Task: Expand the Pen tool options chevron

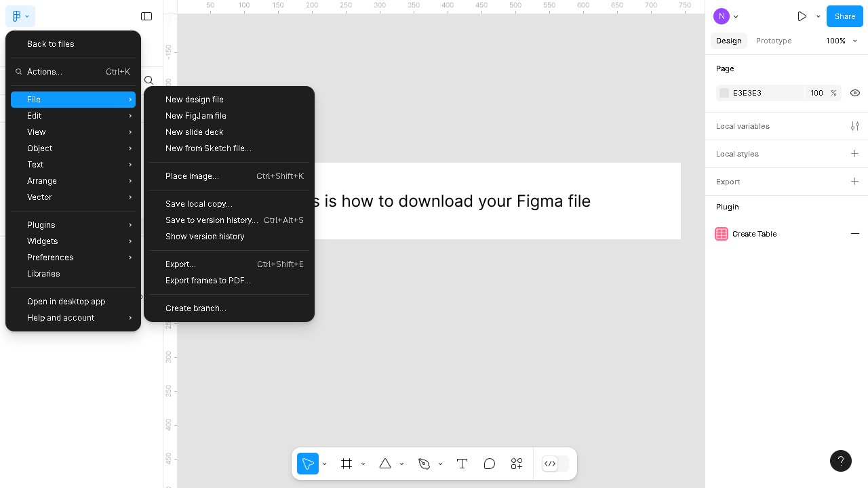Action: pyautogui.click(x=441, y=464)
